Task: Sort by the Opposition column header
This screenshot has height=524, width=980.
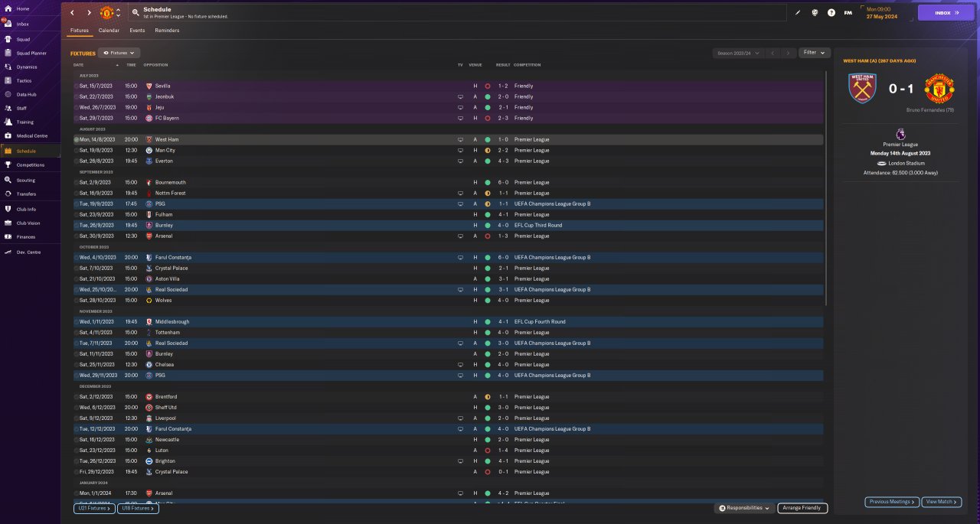Action: [155, 65]
